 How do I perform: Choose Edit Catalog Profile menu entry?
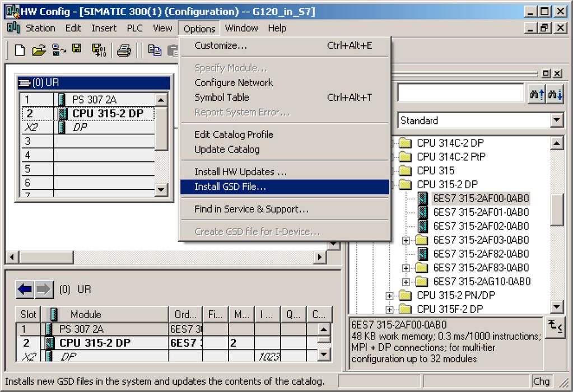tap(285, 134)
